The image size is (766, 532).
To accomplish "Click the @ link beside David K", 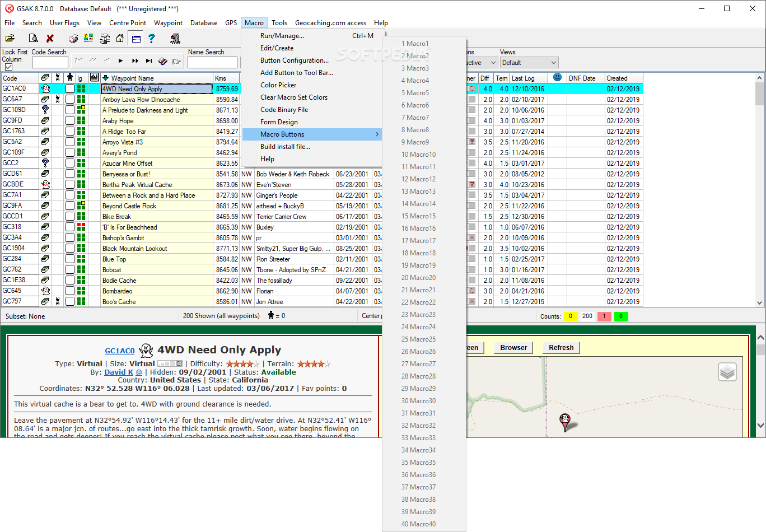I will click(x=139, y=372).
